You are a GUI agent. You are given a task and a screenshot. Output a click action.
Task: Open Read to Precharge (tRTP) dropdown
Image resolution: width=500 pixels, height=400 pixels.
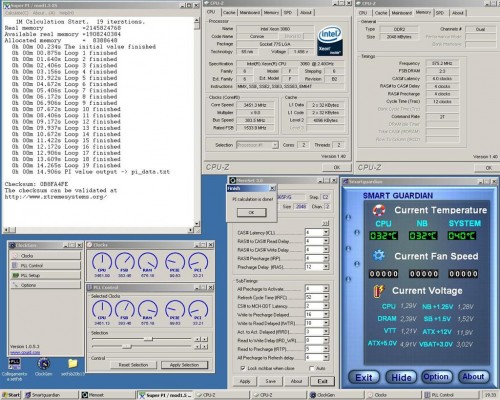tap(326, 349)
